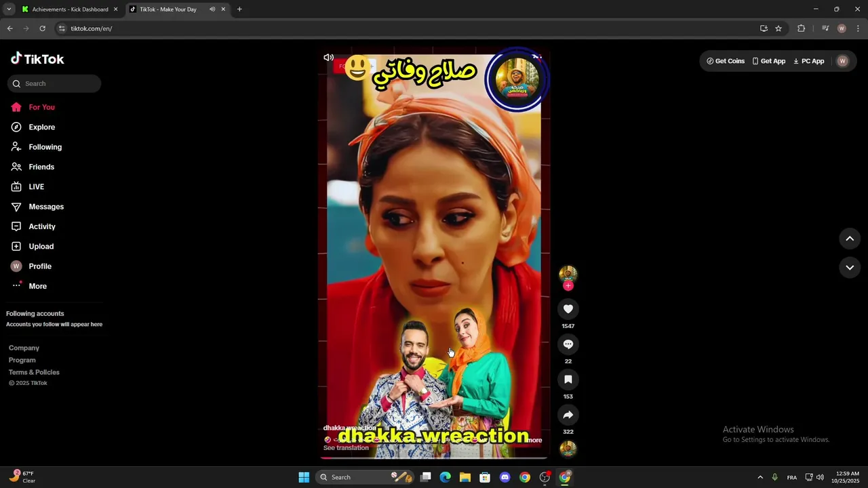Click the PC App download button
Image resolution: width=868 pixels, height=488 pixels.
click(x=809, y=61)
